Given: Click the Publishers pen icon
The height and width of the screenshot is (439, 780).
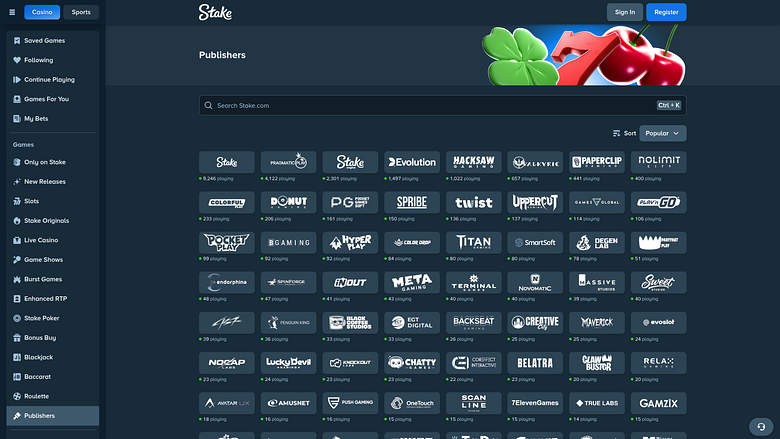Looking at the screenshot, I should (x=17, y=416).
